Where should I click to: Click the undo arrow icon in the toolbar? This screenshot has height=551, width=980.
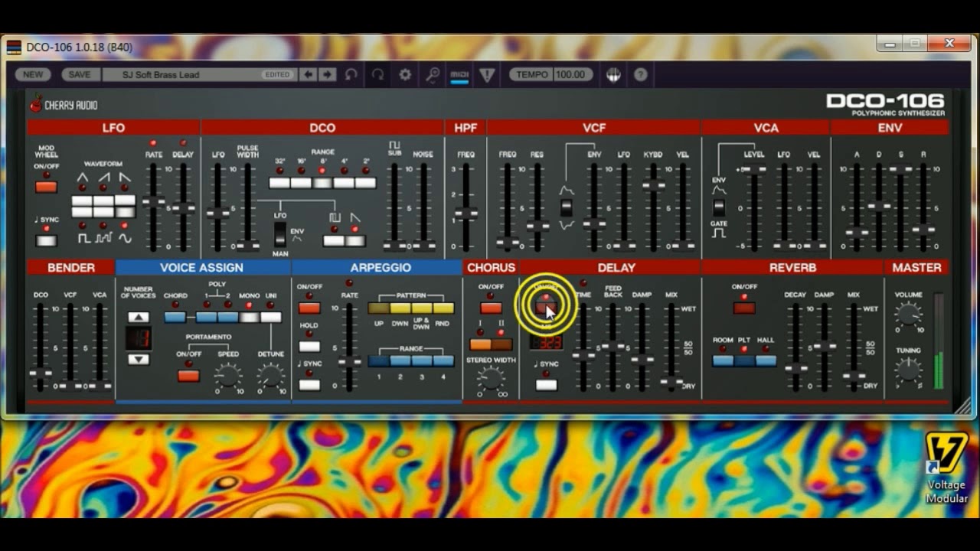pyautogui.click(x=351, y=74)
